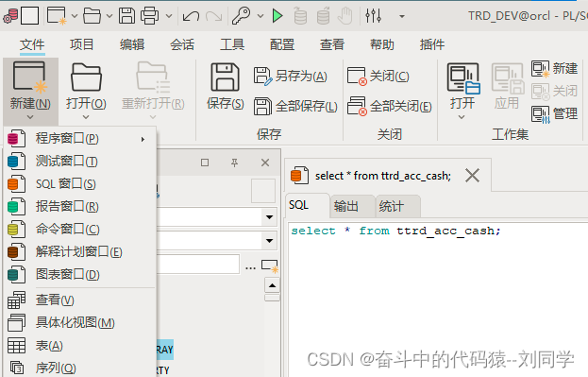Screen dimensions: 588x377
Task: Select 表(A) menu item
Action: (x=79, y=346)
